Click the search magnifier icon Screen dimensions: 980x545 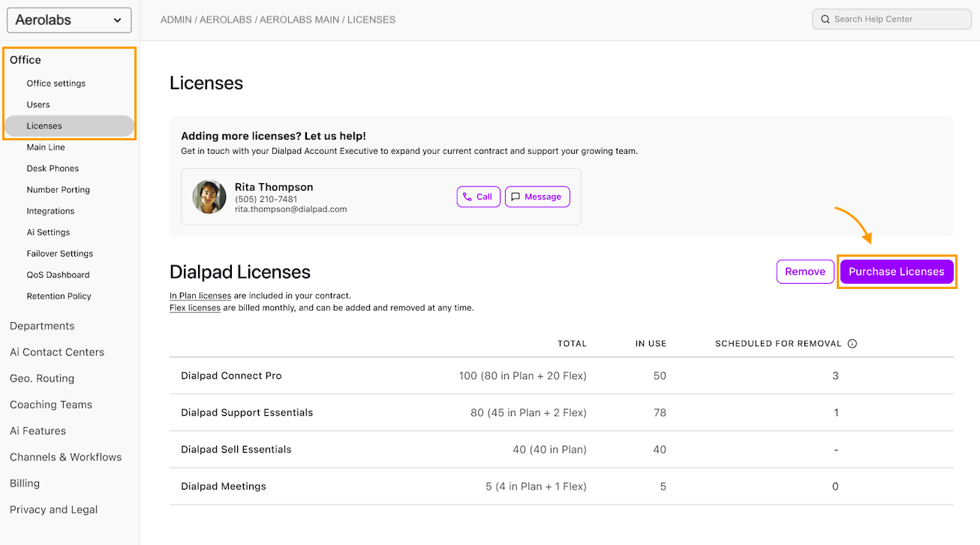825,20
